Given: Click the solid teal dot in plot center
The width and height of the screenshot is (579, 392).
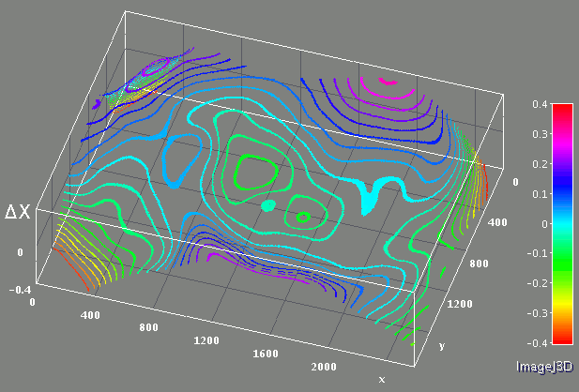Looking at the screenshot, I should click(x=268, y=205).
